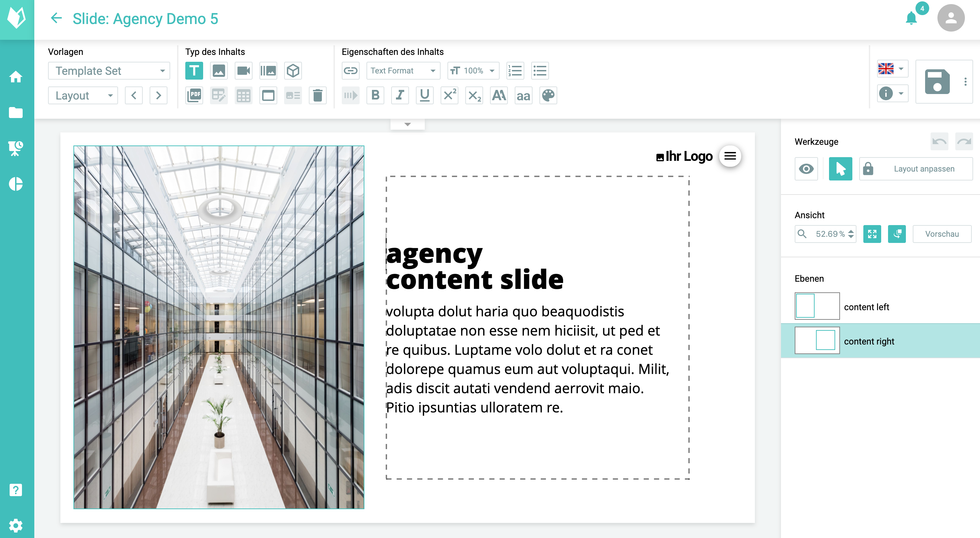
Task: Open the Layout dropdown
Action: 83,95
